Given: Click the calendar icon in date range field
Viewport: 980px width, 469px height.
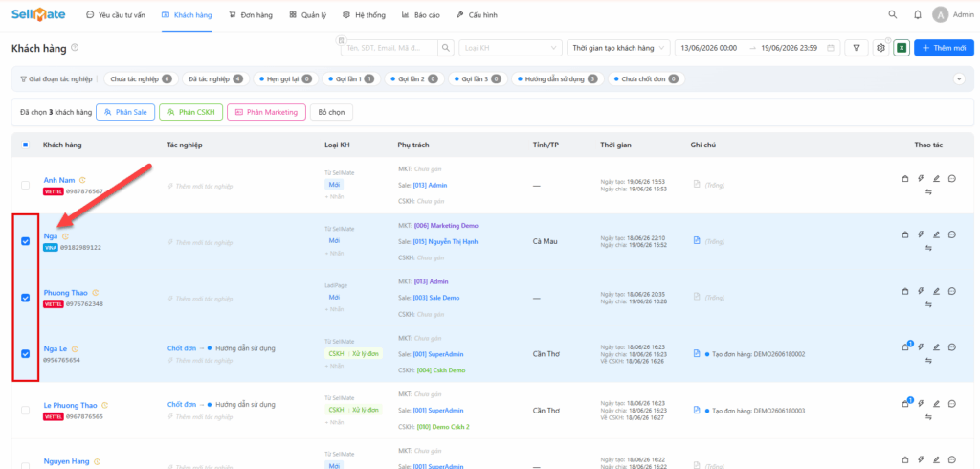Looking at the screenshot, I should coord(830,48).
